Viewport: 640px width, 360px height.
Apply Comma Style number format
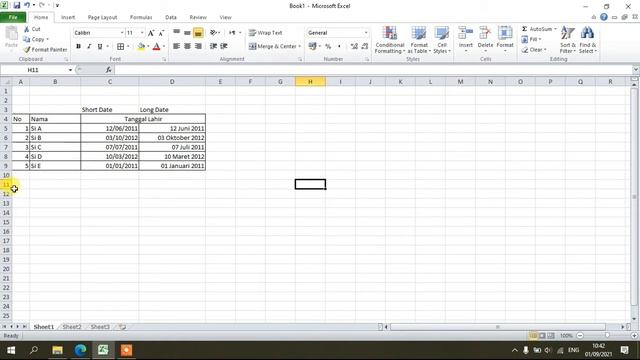click(x=339, y=47)
